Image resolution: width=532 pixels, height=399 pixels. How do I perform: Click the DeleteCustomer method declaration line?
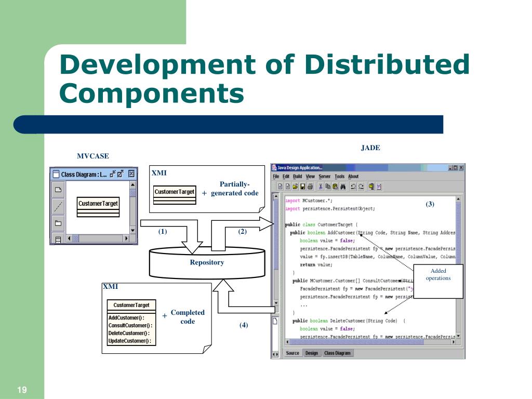349,321
